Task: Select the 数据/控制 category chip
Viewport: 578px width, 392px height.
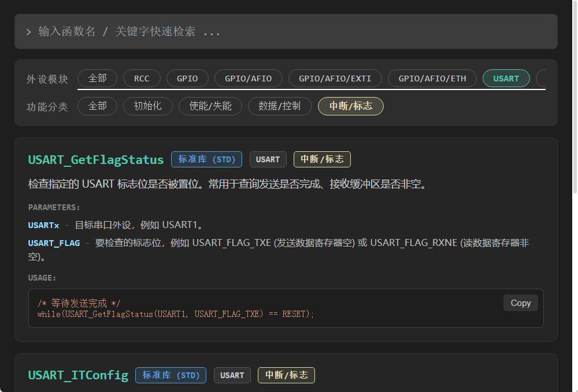Action: pyautogui.click(x=280, y=106)
